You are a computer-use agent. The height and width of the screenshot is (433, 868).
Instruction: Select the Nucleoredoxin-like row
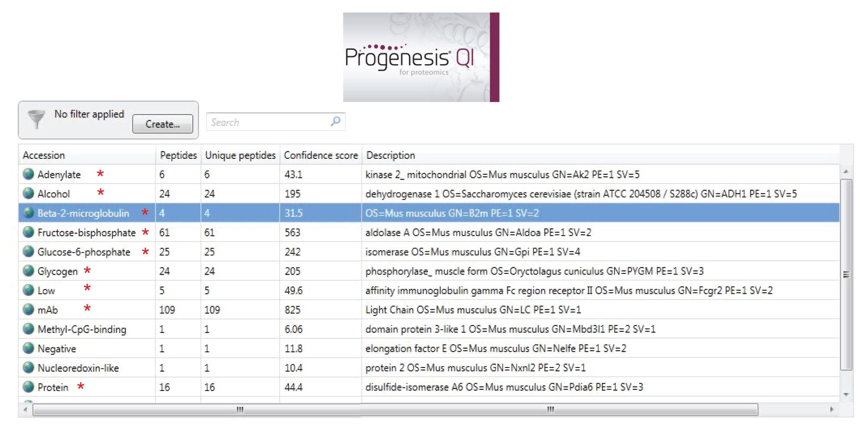click(x=429, y=367)
